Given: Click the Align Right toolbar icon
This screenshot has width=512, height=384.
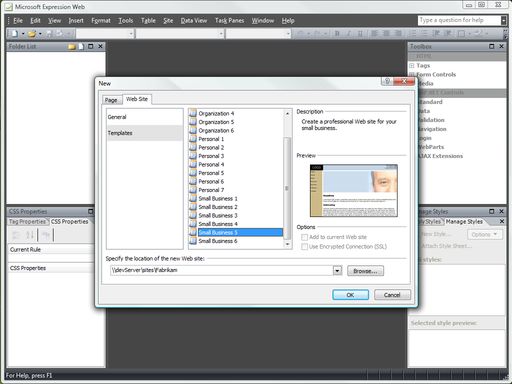Looking at the screenshot, I should [x=398, y=33].
